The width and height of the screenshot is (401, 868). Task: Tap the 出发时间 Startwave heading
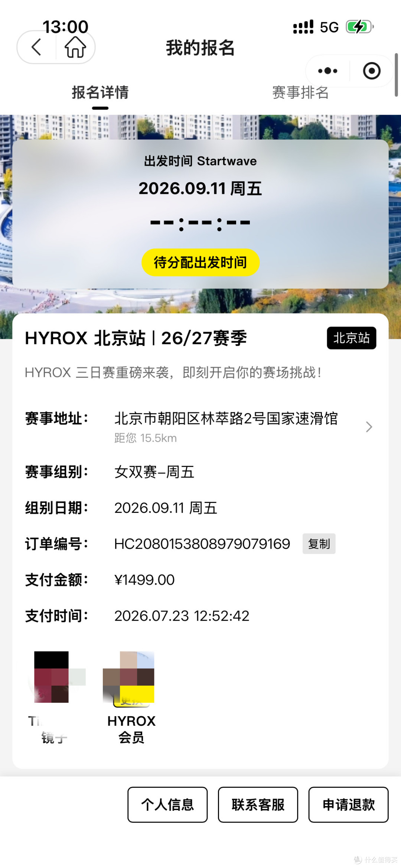[x=200, y=161]
